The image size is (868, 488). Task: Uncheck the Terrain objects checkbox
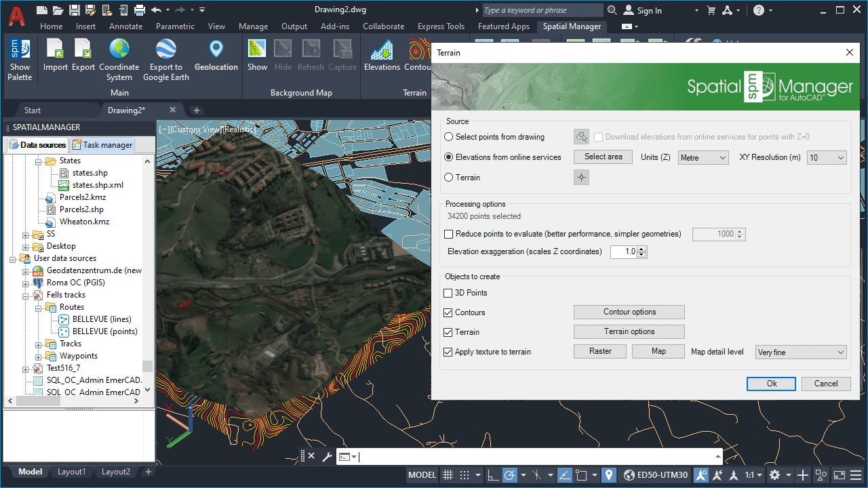pyautogui.click(x=448, y=332)
